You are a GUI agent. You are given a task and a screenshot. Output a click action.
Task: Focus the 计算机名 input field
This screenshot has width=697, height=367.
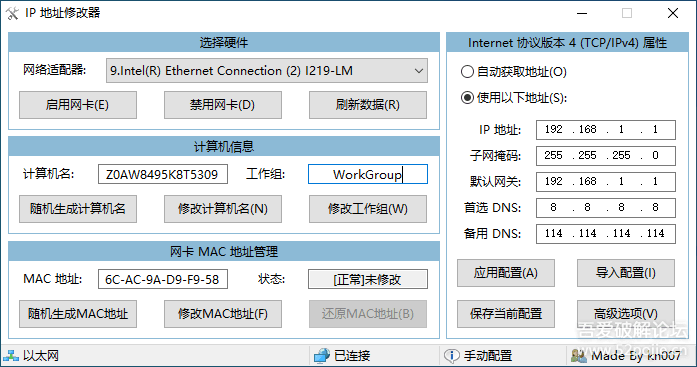point(163,174)
